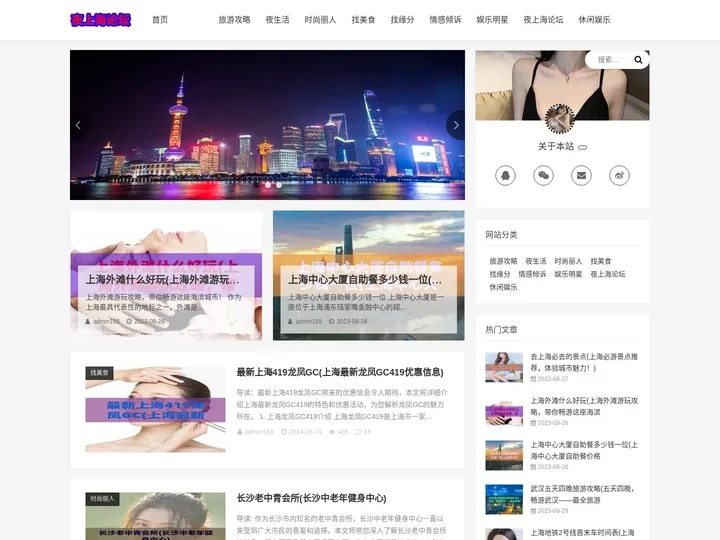This screenshot has width=720, height=540.
Task: Open article 最新上海419龙凤GC
Action: pyautogui.click(x=340, y=372)
